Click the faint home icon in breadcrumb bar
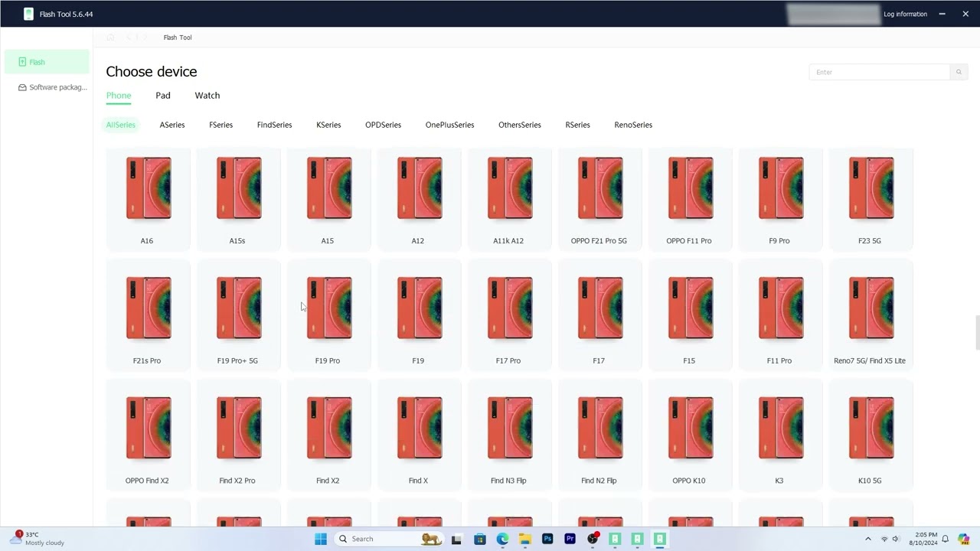The width and height of the screenshot is (980, 551). point(110,37)
